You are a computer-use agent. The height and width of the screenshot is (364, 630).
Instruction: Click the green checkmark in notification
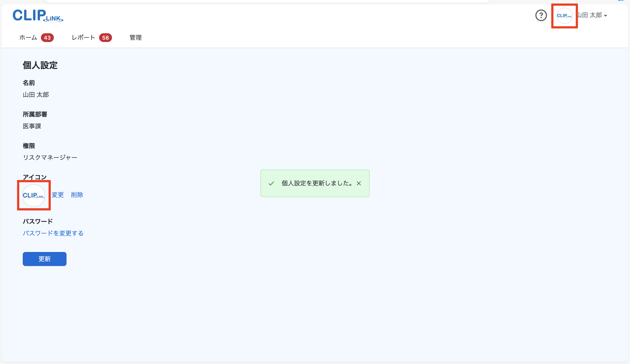click(271, 184)
